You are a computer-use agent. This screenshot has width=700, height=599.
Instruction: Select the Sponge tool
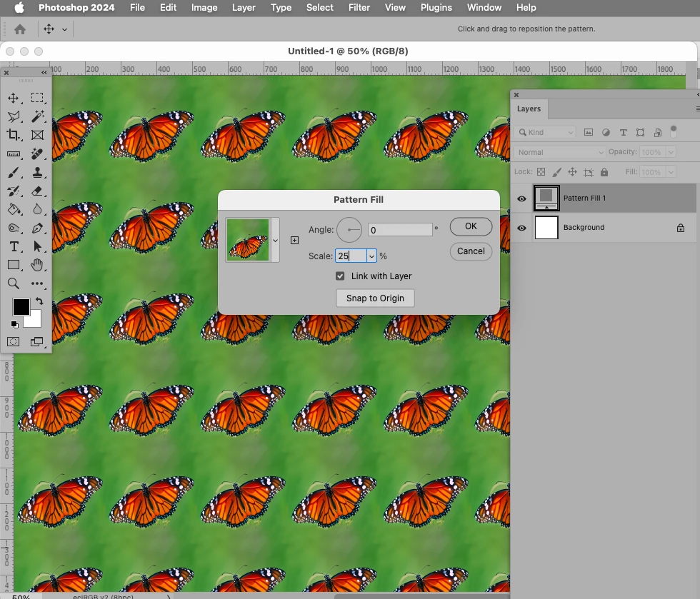tap(14, 228)
